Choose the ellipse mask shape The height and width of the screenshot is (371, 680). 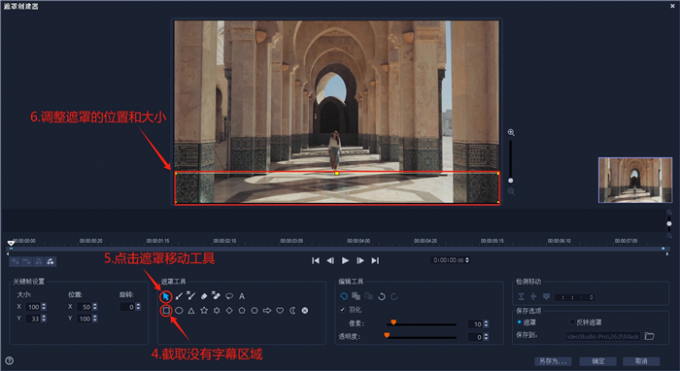point(179,311)
